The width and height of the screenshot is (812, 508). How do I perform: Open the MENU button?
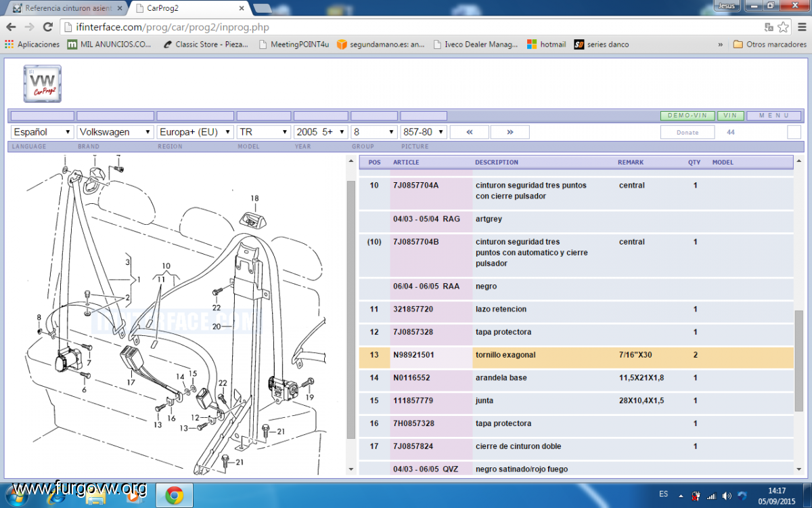click(x=774, y=116)
